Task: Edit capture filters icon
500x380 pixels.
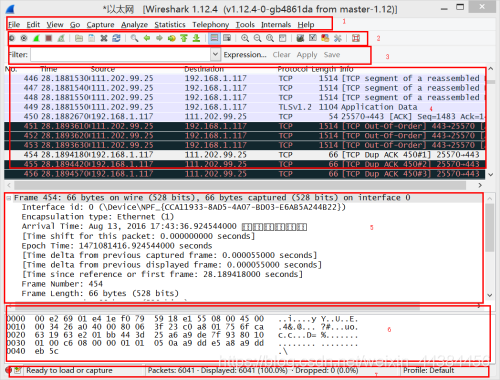Action: [x=300, y=38]
